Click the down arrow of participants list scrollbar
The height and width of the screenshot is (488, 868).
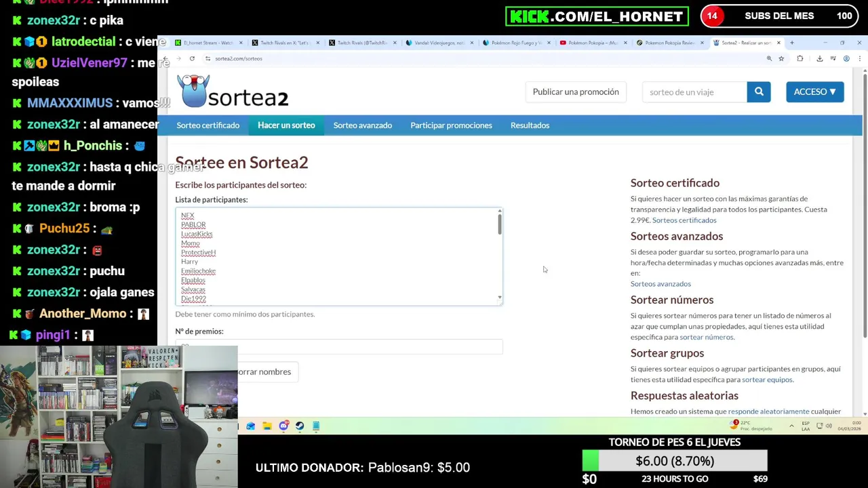tap(500, 298)
